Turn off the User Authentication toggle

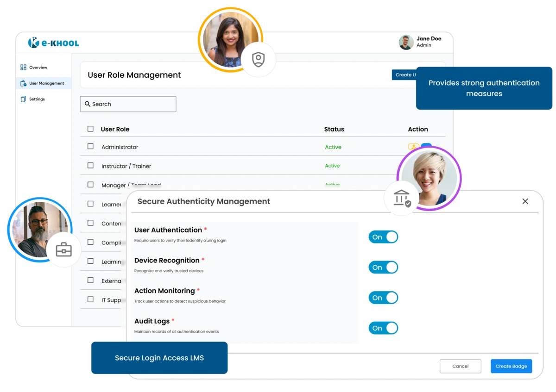coord(383,236)
